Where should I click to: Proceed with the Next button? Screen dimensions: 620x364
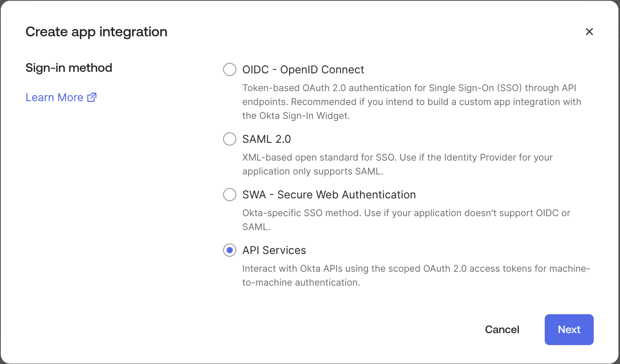(569, 330)
